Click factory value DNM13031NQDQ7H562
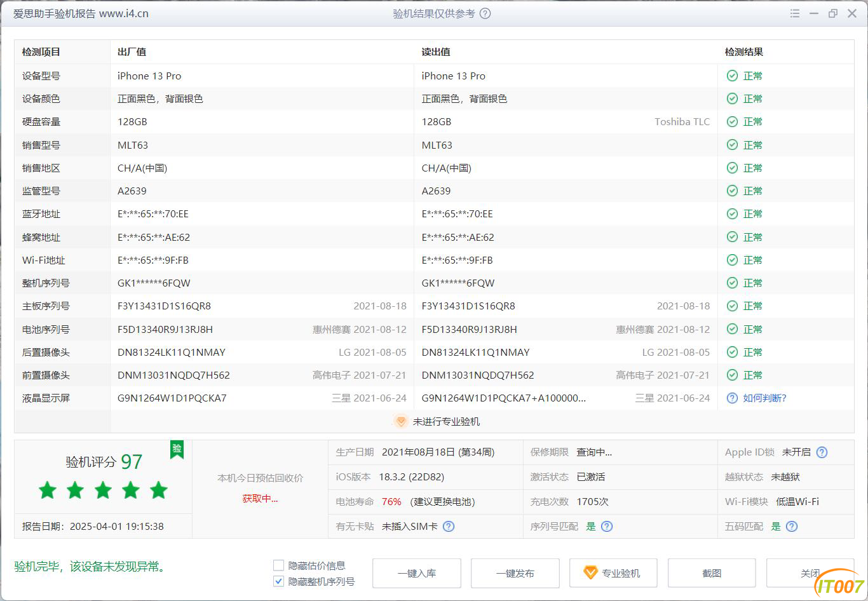The width and height of the screenshot is (868, 601). click(x=173, y=375)
